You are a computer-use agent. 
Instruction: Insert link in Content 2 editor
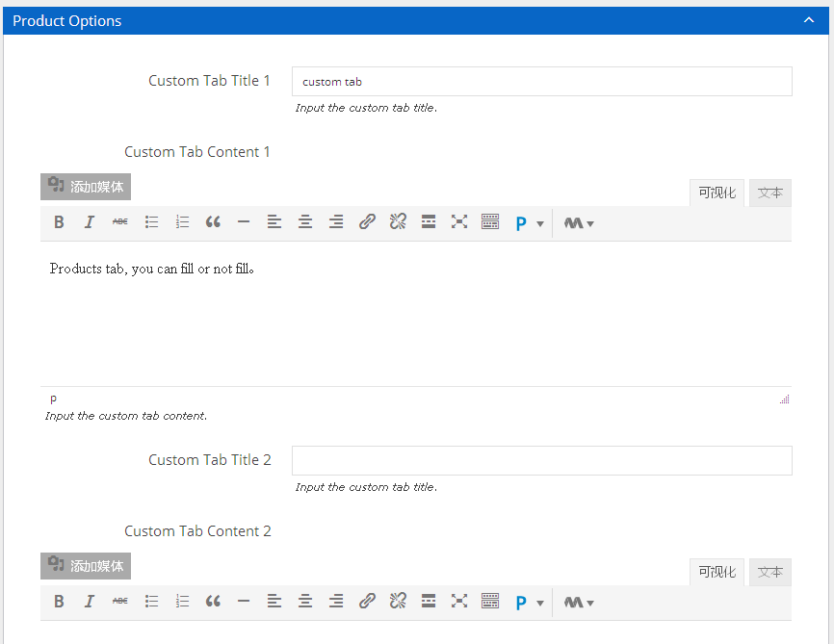coord(367,602)
